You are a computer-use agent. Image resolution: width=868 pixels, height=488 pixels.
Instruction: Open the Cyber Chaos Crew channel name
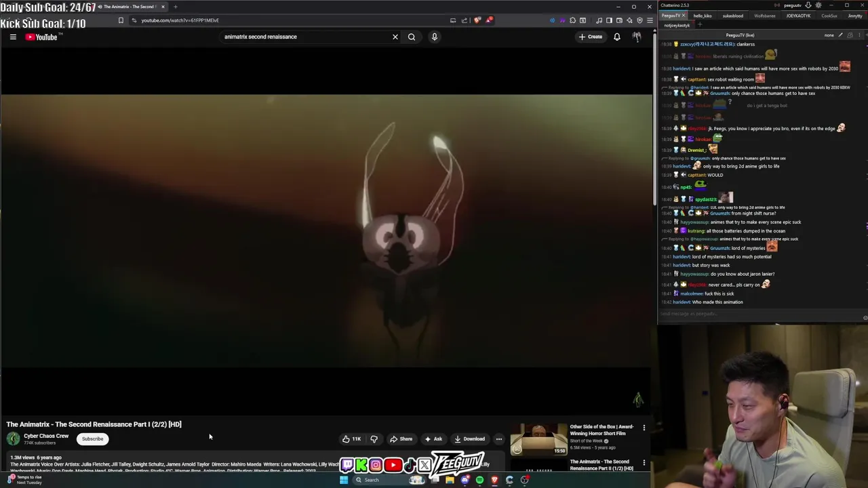(x=46, y=436)
